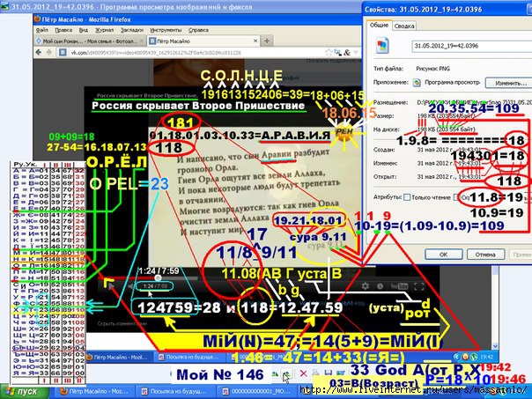Confirm Properties with OK button
The image size is (532, 399).
(x=443, y=255)
